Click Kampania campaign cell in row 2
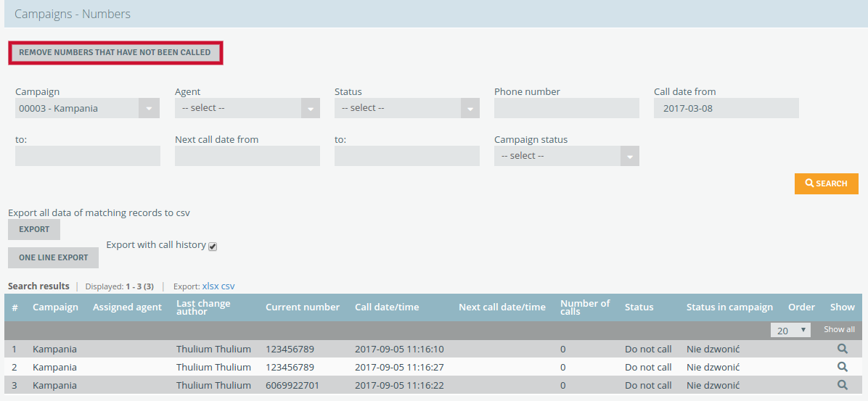 [54, 367]
